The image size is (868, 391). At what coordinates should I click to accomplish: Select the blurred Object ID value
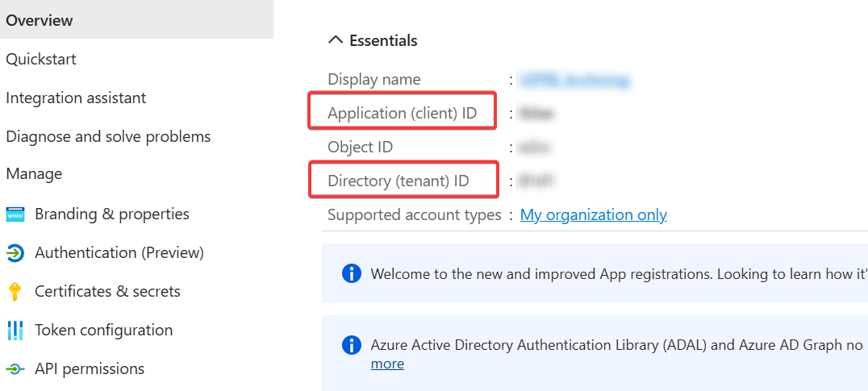[x=534, y=147]
